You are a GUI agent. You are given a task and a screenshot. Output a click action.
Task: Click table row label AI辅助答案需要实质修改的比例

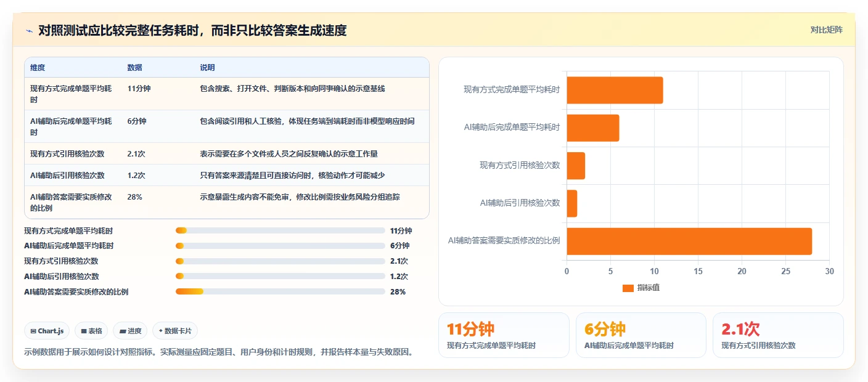tap(71, 202)
